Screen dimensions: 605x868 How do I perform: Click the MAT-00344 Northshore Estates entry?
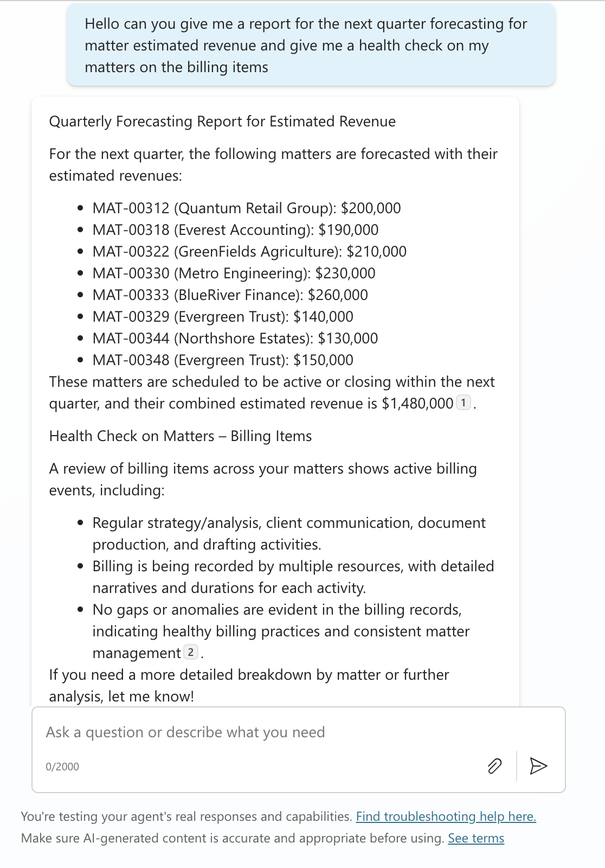[235, 339]
